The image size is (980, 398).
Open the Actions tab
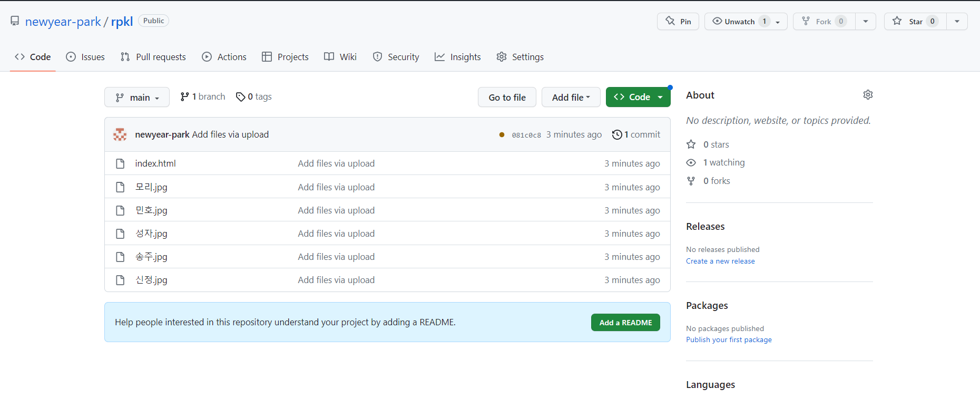pos(224,57)
